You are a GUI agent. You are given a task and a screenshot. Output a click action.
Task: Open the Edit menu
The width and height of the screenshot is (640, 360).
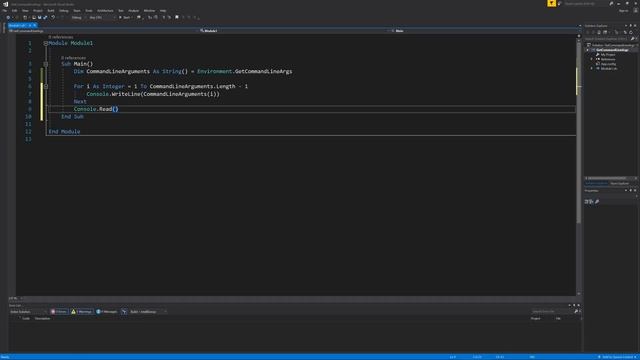click(x=14, y=11)
